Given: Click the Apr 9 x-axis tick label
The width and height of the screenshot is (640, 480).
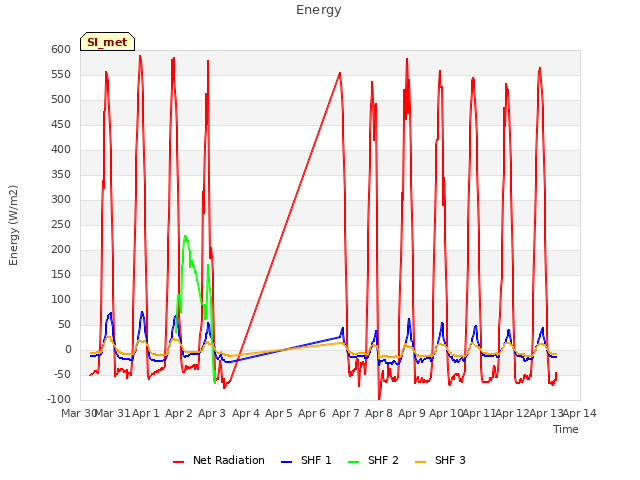Looking at the screenshot, I should pyautogui.click(x=412, y=413).
